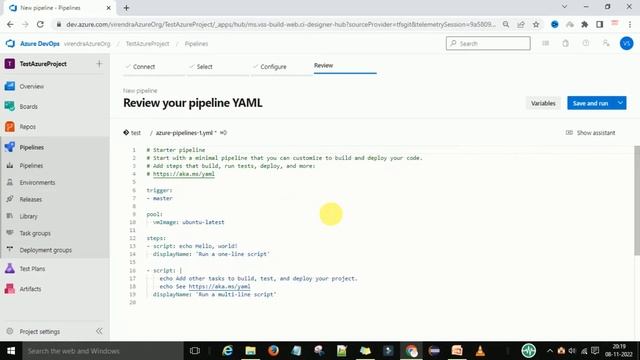Open Deployment groups under Pipelines
Screen dimensions: 640x360
[x=46, y=250]
